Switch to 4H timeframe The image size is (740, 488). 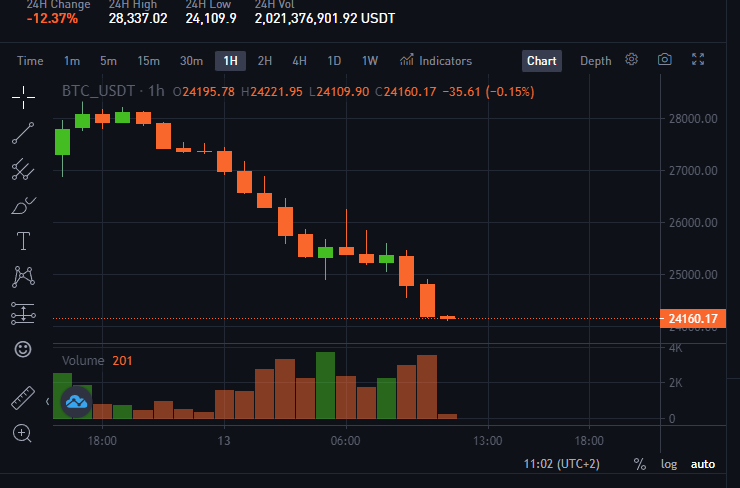point(299,61)
